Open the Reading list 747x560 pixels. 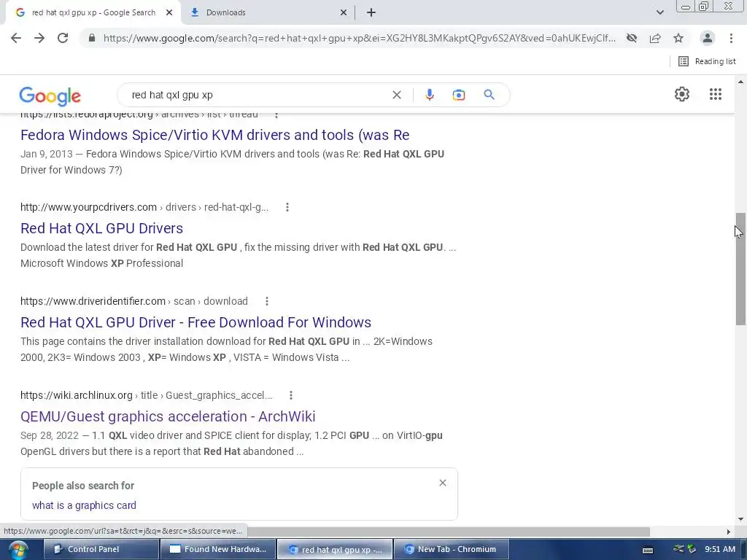tap(707, 61)
